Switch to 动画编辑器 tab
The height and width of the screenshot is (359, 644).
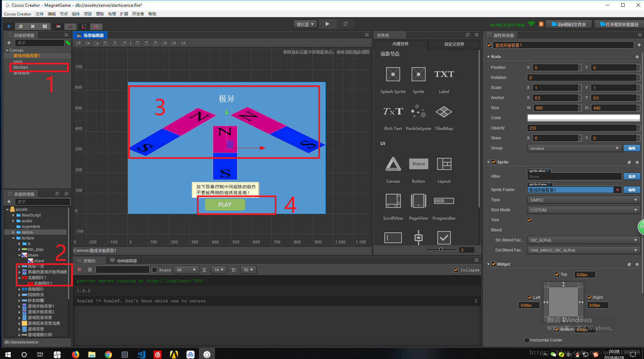123,261
